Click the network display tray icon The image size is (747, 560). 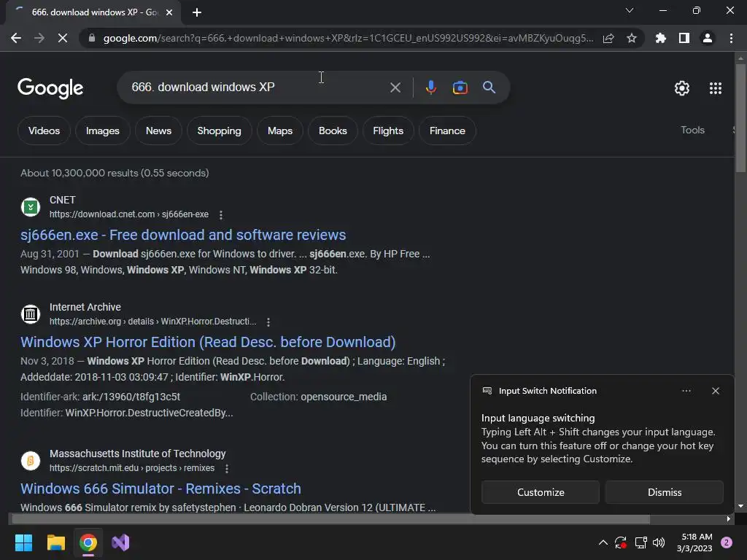point(640,542)
